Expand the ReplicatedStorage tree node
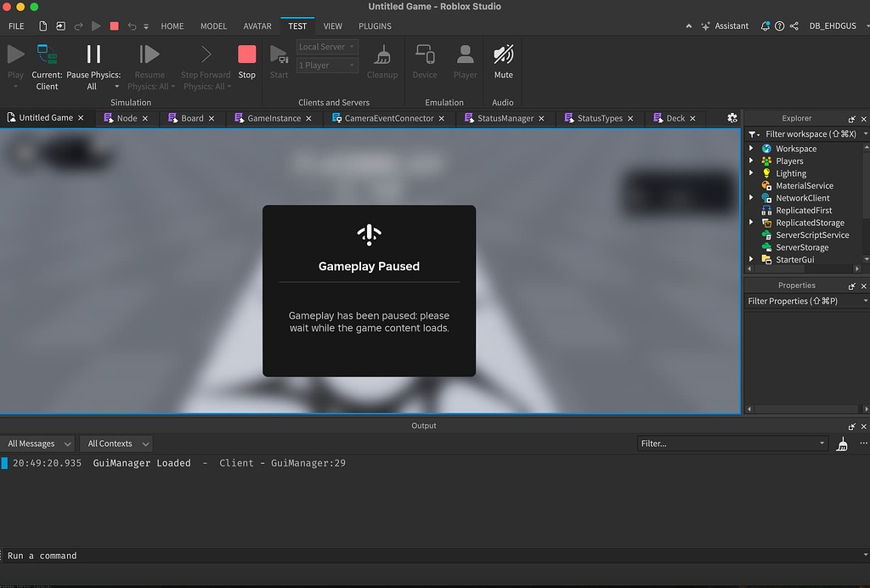This screenshot has height=588, width=870. (x=751, y=222)
